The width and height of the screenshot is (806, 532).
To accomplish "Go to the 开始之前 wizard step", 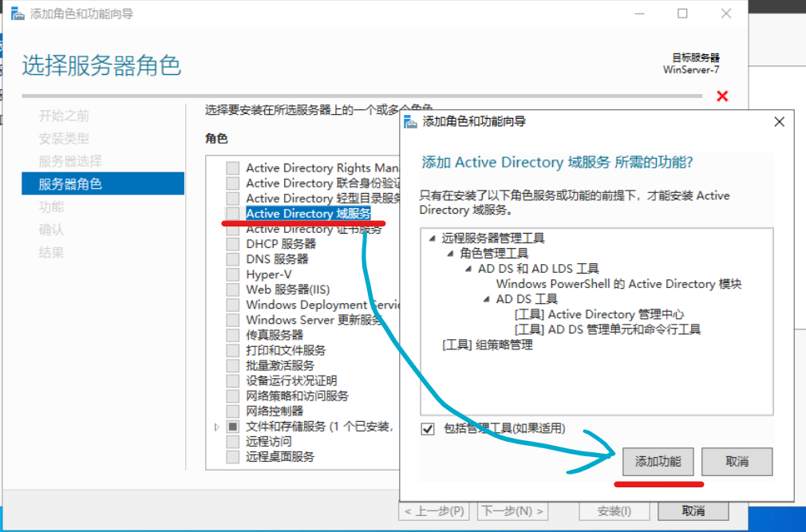I will (x=64, y=116).
